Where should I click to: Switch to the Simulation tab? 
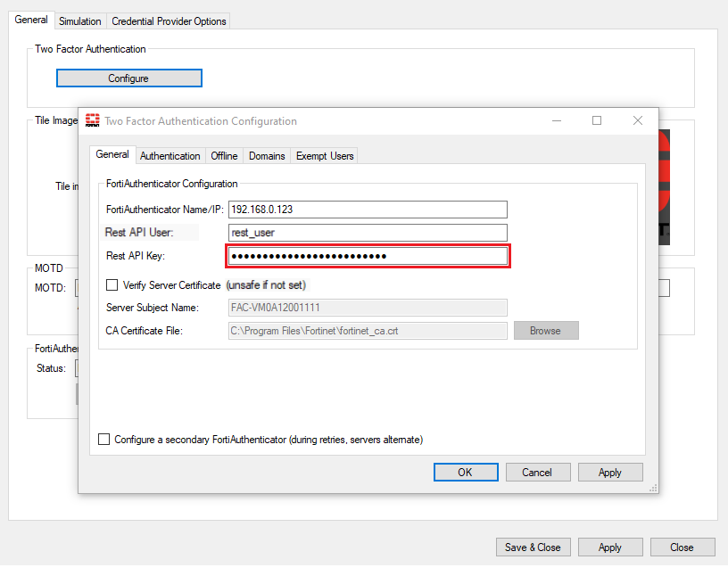tap(80, 20)
